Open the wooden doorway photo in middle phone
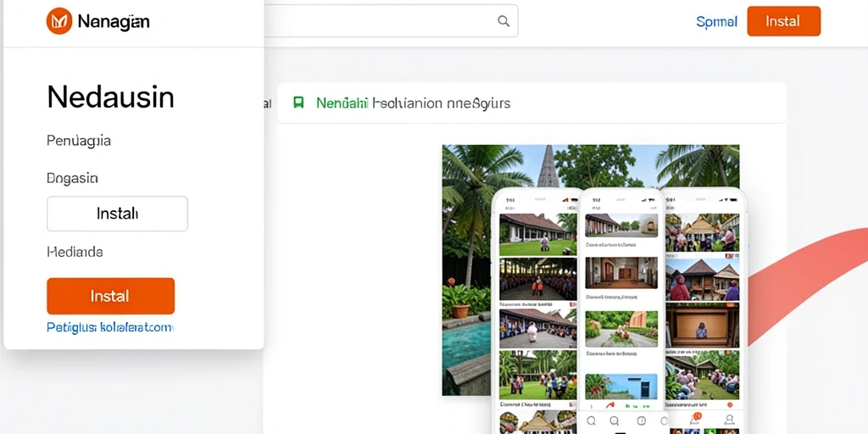868x434 pixels. (x=621, y=272)
